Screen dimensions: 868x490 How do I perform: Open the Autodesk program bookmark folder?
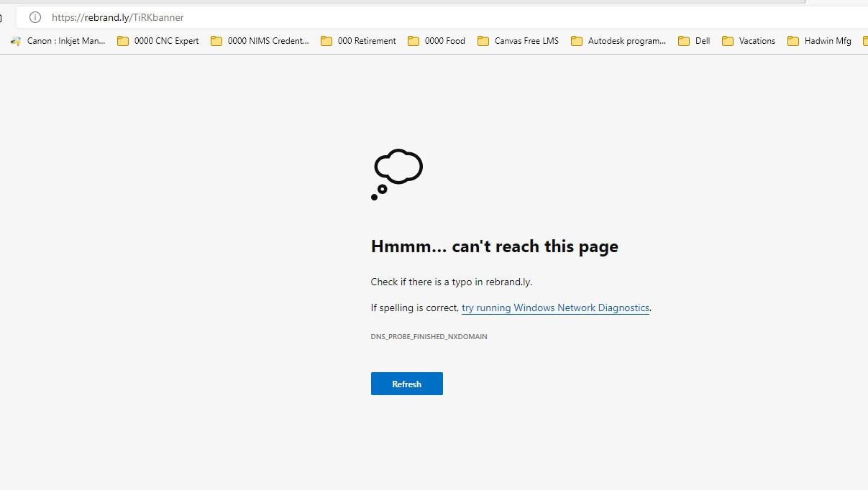pyautogui.click(x=618, y=41)
